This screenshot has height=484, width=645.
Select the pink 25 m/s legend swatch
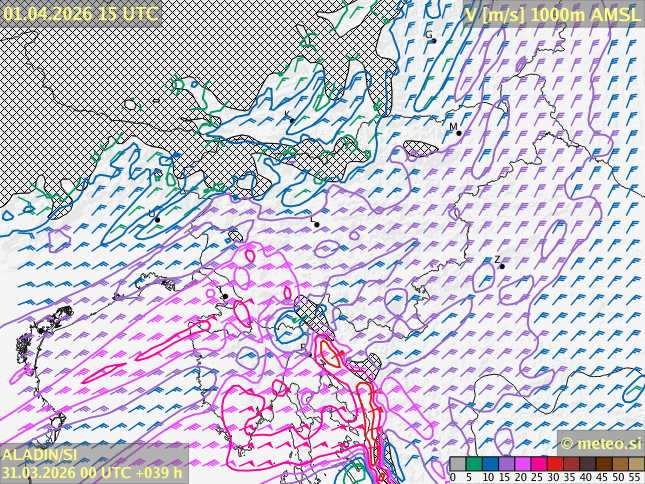[x=538, y=464]
